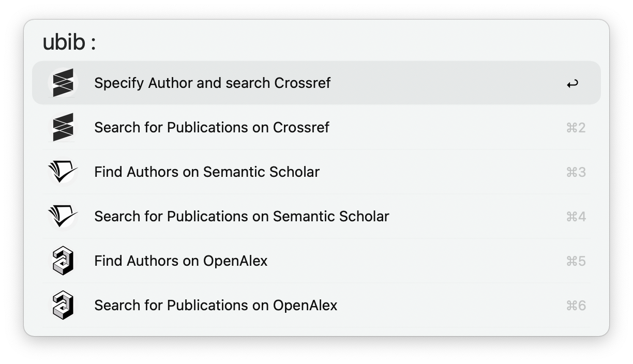
Task: Click the Crossref icon beside Specify Author
Action: click(x=63, y=83)
